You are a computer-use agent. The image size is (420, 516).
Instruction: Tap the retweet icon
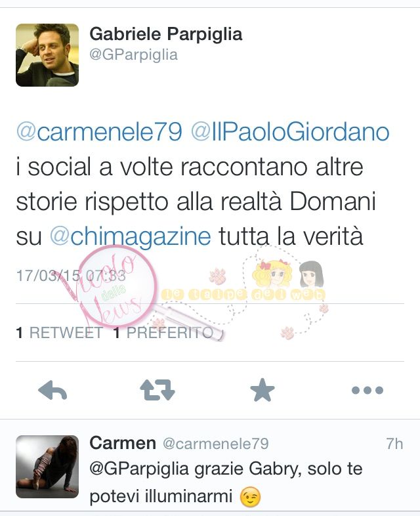(157, 391)
